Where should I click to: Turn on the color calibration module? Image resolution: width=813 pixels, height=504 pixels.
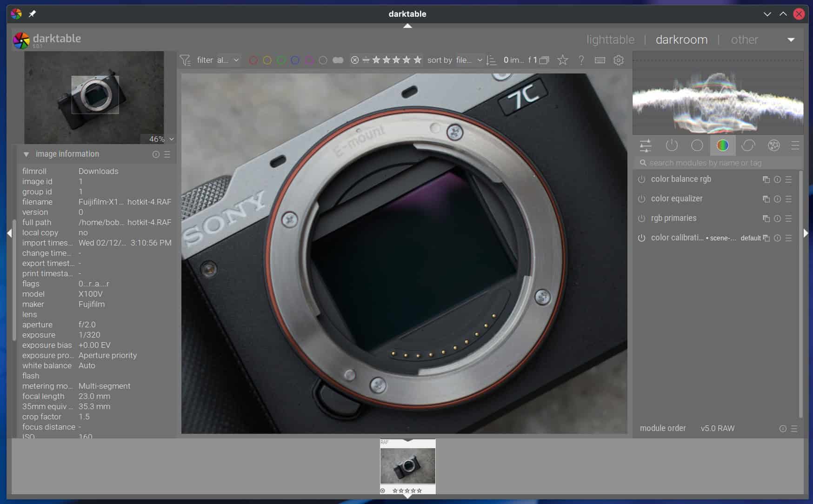pyautogui.click(x=641, y=238)
